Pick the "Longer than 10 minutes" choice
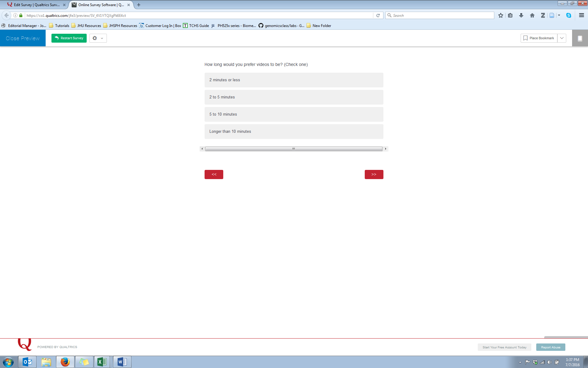 click(x=294, y=132)
